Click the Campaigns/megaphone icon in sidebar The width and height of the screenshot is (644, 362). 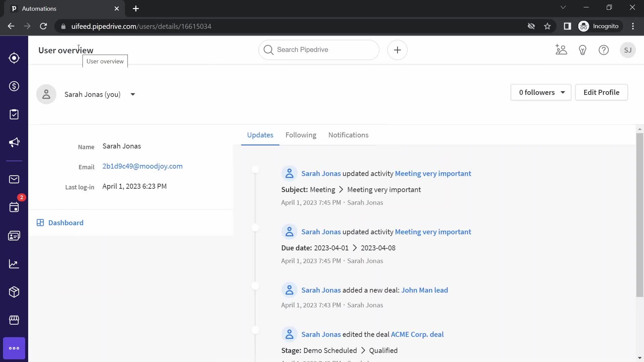[x=14, y=142]
